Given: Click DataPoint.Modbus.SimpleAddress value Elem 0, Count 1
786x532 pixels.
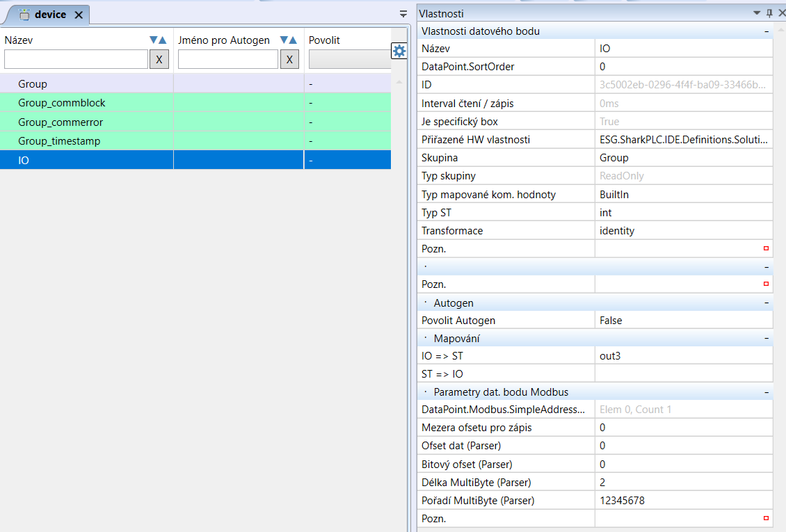Looking at the screenshot, I should pyautogui.click(x=684, y=410).
